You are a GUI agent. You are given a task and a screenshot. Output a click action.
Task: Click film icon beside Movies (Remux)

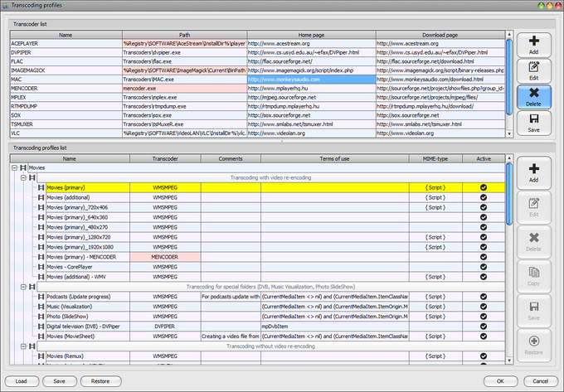click(x=41, y=356)
